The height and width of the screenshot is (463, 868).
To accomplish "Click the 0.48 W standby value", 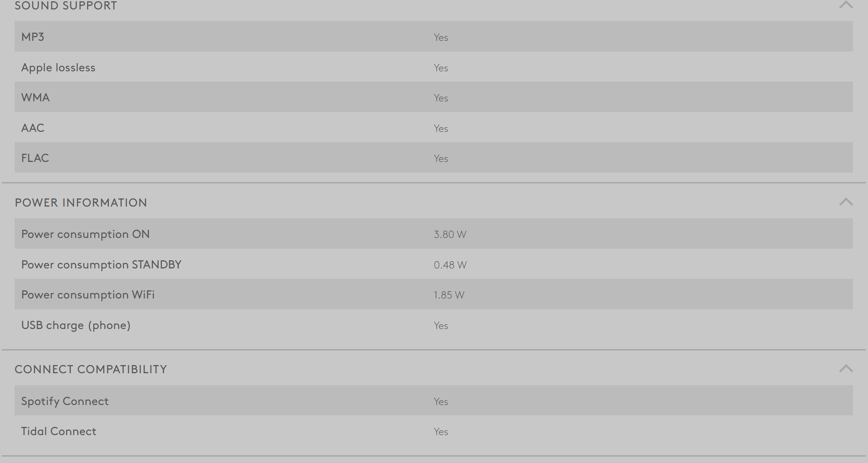I will point(450,265).
